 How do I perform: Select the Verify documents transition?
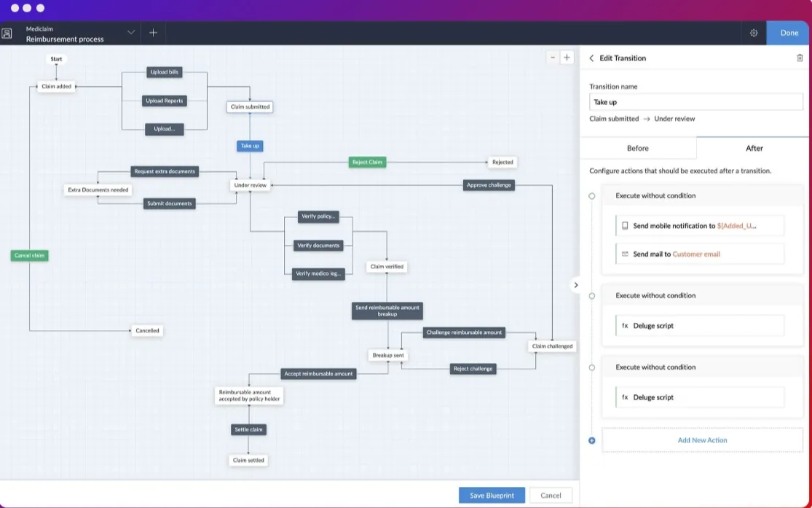318,246
